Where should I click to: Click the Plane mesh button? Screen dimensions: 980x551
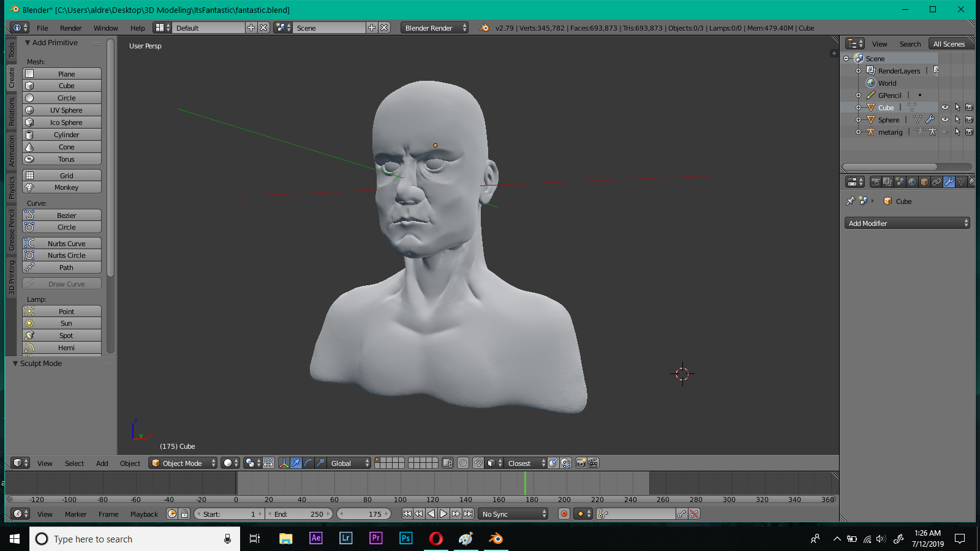click(x=62, y=73)
